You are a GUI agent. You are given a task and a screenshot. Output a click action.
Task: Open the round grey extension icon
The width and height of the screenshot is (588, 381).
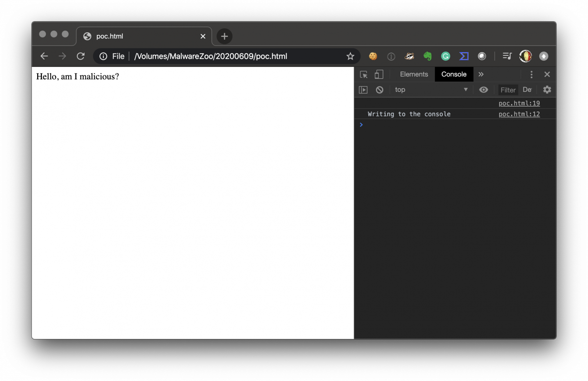coord(482,56)
